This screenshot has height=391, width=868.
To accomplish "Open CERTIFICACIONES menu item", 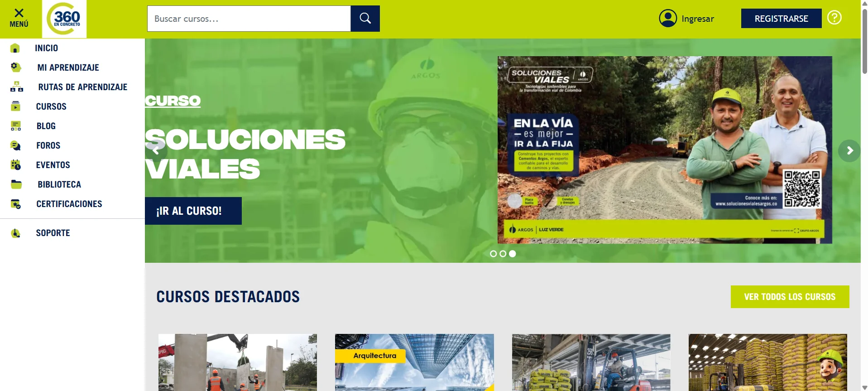I will click(69, 204).
